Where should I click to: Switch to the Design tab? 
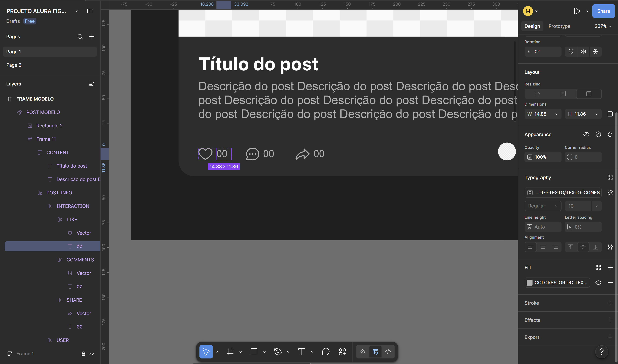(x=532, y=26)
